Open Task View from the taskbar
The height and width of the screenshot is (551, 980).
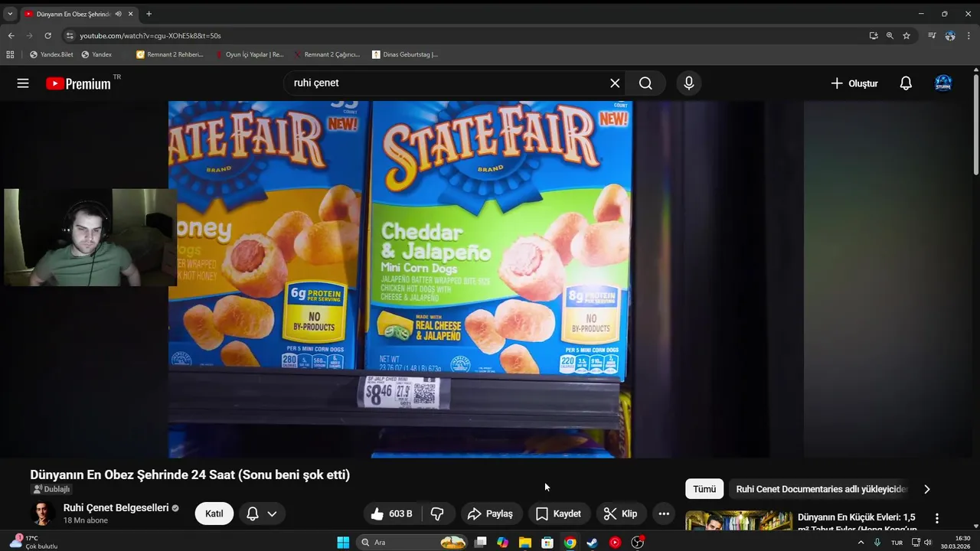point(481,543)
